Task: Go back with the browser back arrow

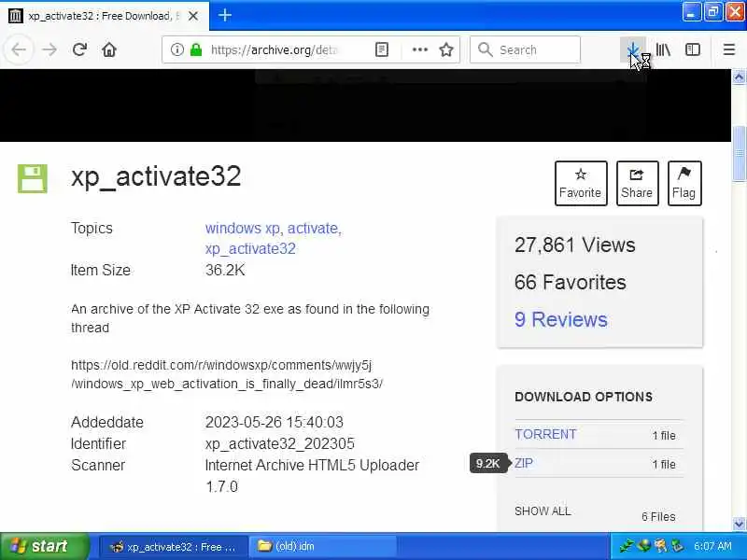Action: click(x=19, y=49)
